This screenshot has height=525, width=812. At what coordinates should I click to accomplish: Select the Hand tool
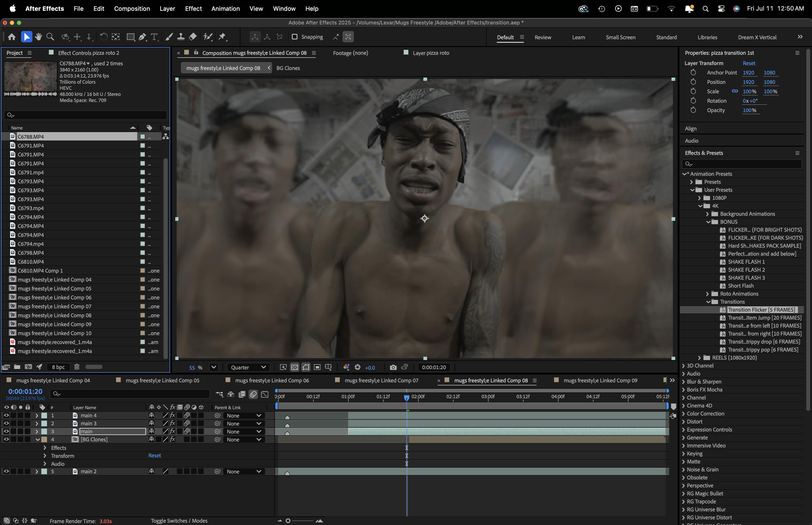(x=38, y=37)
